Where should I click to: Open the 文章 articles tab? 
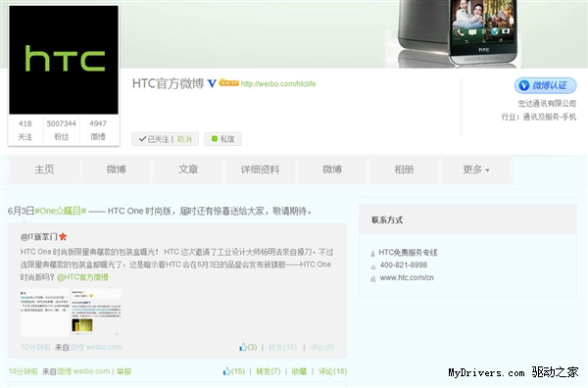coord(188,170)
